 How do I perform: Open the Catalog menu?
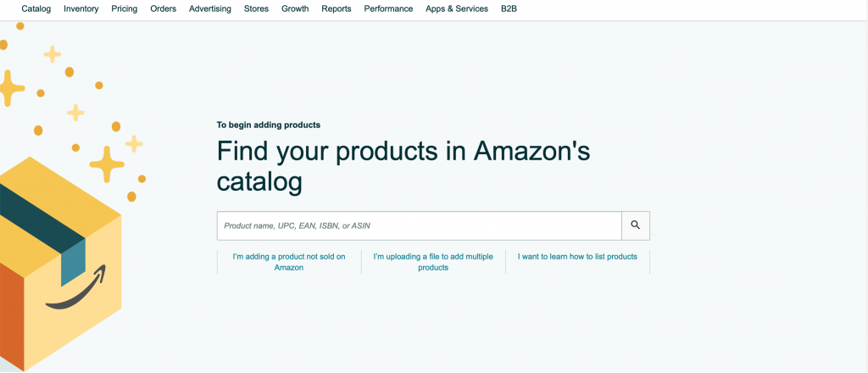pyautogui.click(x=36, y=8)
